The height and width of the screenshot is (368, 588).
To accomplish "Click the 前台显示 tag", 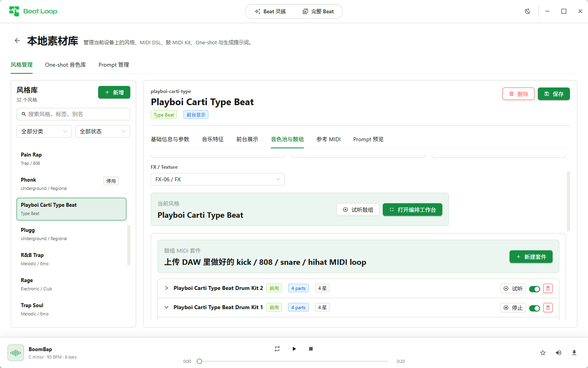I will [x=196, y=115].
